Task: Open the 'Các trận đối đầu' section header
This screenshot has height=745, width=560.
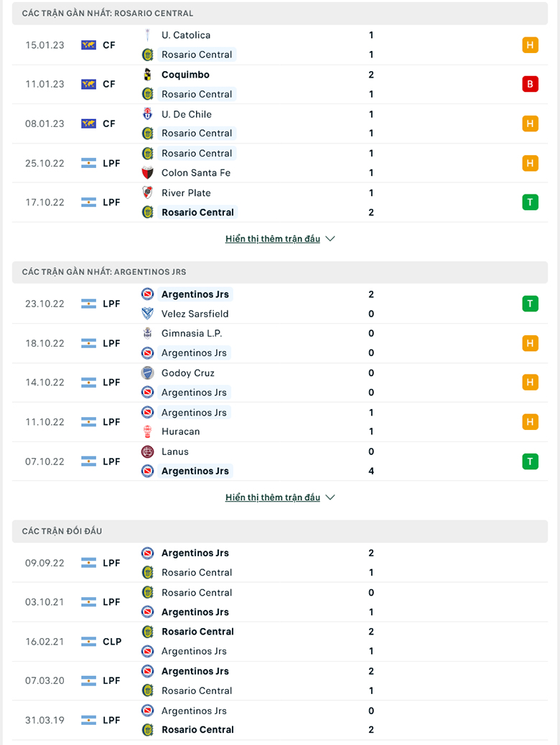Action: point(62,531)
